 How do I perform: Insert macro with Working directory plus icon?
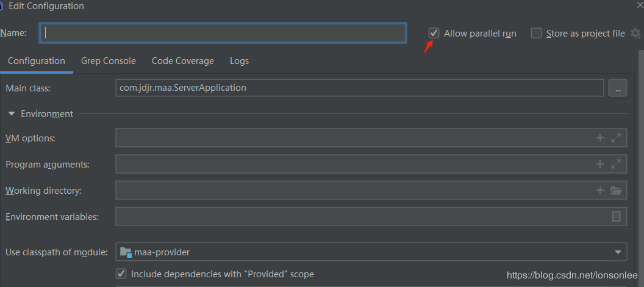pyautogui.click(x=600, y=190)
